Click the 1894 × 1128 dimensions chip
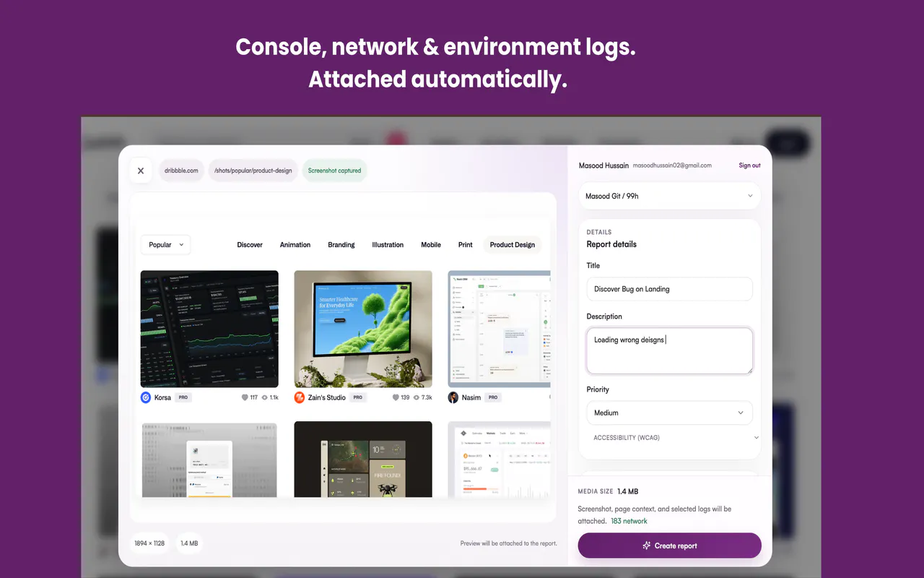Viewport: 924px width, 578px height. pyautogui.click(x=149, y=543)
